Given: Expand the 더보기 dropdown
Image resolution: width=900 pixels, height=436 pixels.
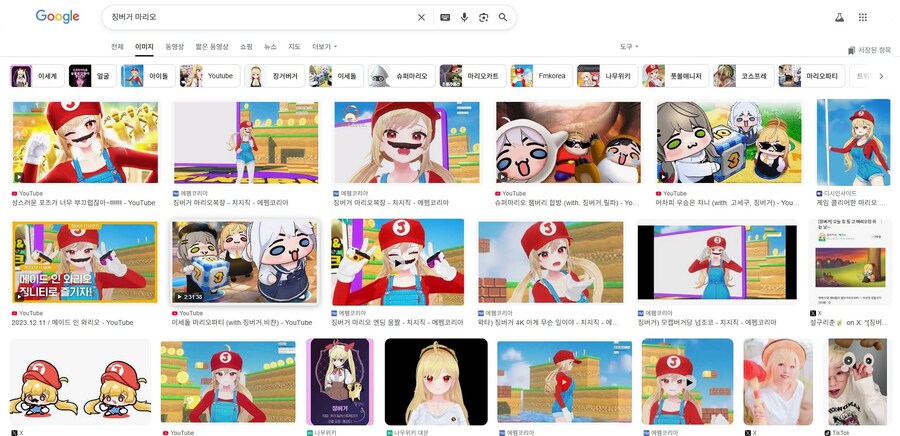Looking at the screenshot, I should tap(324, 46).
